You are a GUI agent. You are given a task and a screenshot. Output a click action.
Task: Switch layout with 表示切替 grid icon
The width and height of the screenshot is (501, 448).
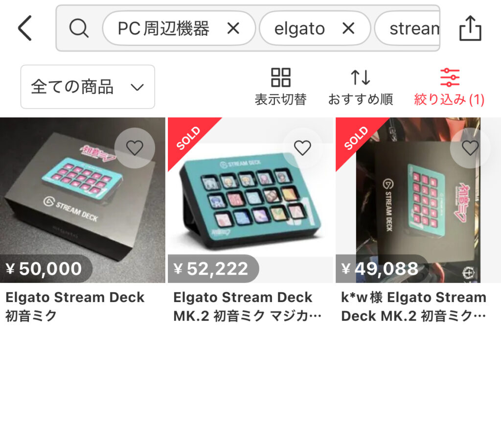coord(280,77)
